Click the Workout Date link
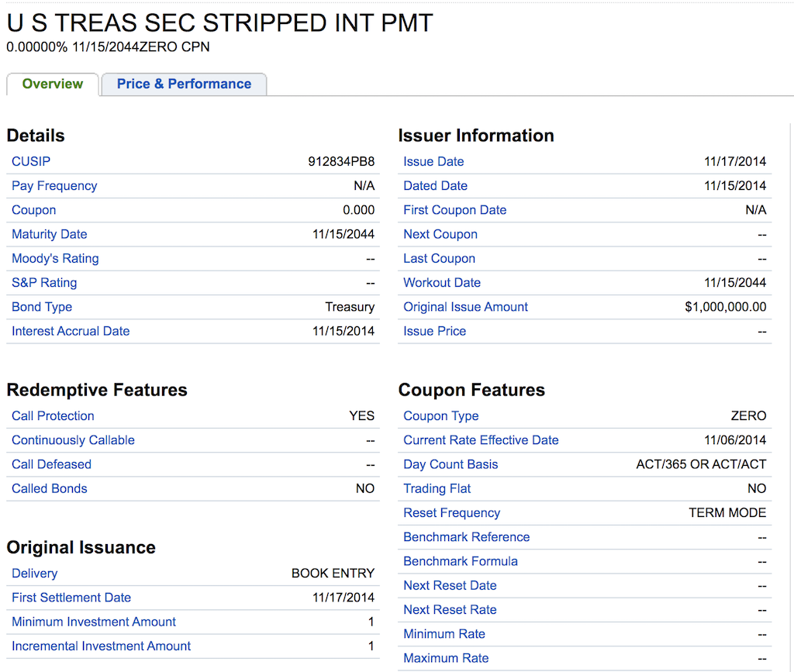 tap(441, 282)
